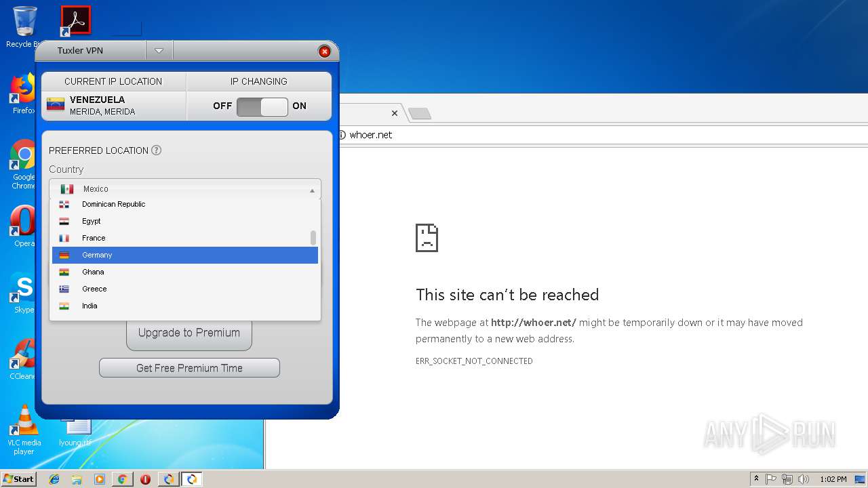Select Dominican Republic from the country list
This screenshot has width=868, height=488.
click(185, 204)
